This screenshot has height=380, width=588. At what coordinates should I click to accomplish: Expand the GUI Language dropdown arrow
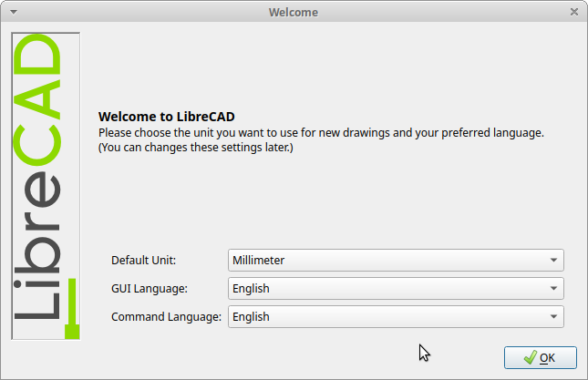(x=553, y=289)
